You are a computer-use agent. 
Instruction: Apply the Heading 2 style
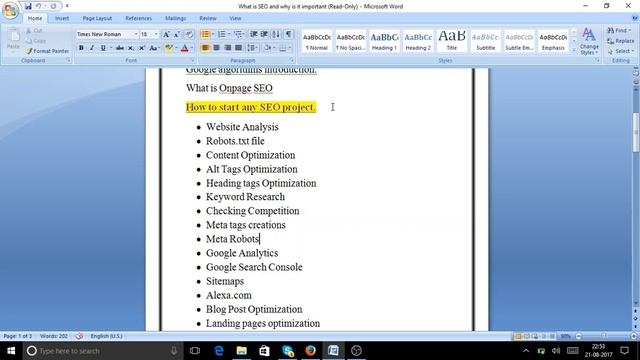(x=418, y=41)
